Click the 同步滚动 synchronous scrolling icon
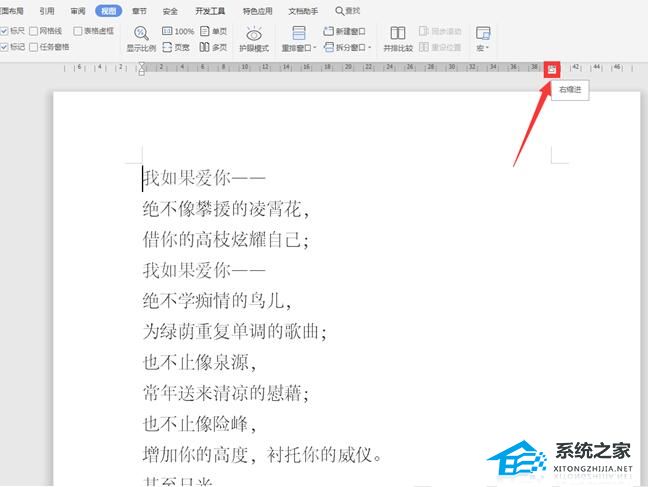Image resolution: width=648 pixels, height=487 pixels. tap(423, 31)
